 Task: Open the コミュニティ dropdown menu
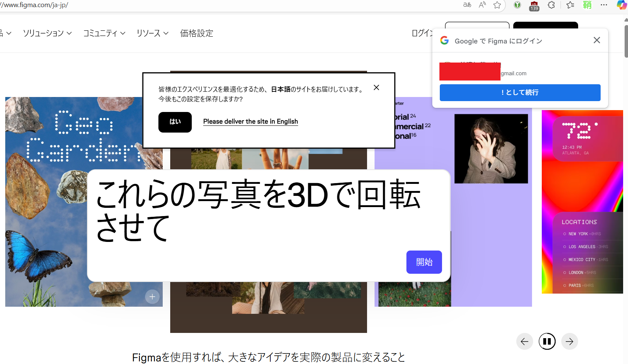(104, 33)
